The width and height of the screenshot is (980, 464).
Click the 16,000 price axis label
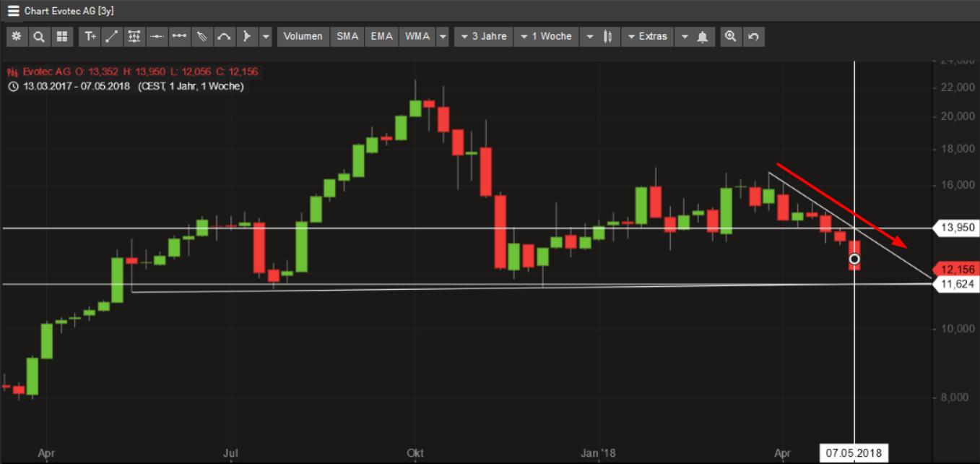pyautogui.click(x=957, y=185)
